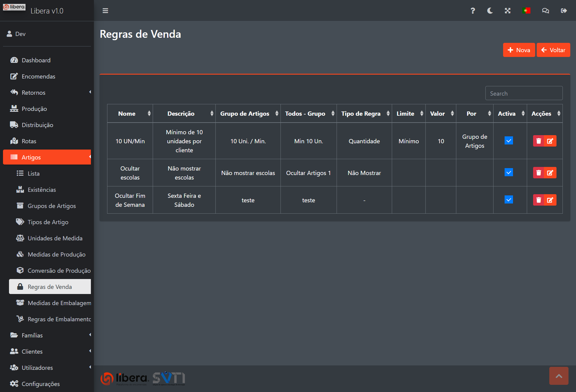This screenshot has height=392, width=576.
Task: Delete the 10 UN/Min rule
Action: 538,141
